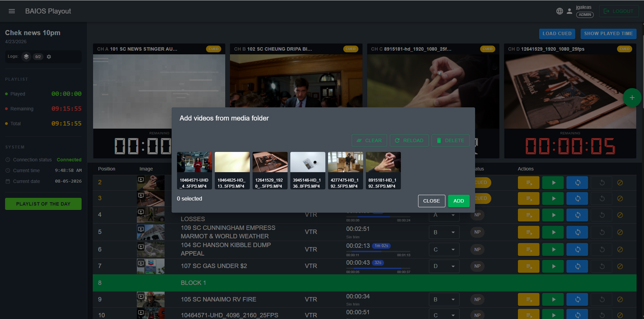This screenshot has width=644, height=319.
Task: Open channel dropdown for row 4
Action: [444, 215]
